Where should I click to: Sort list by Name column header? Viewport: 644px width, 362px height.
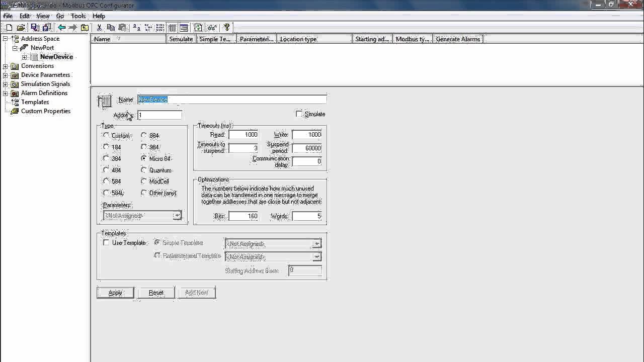tap(128, 39)
